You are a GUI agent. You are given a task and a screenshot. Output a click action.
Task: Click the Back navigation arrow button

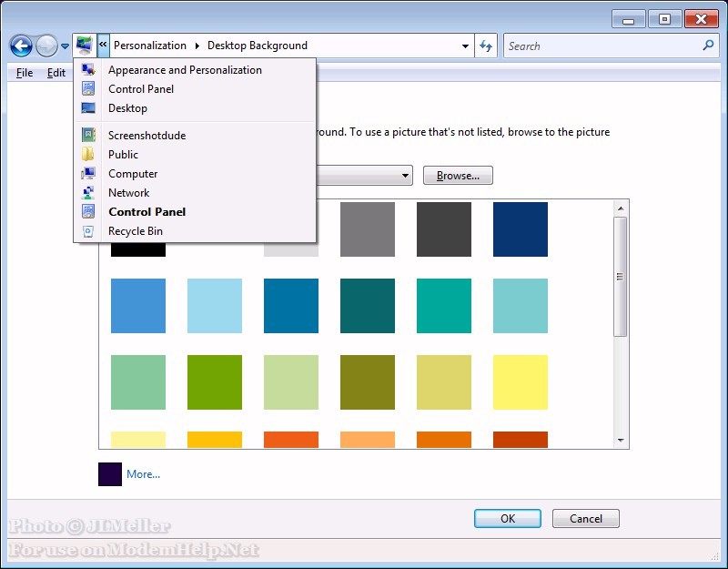[21, 46]
